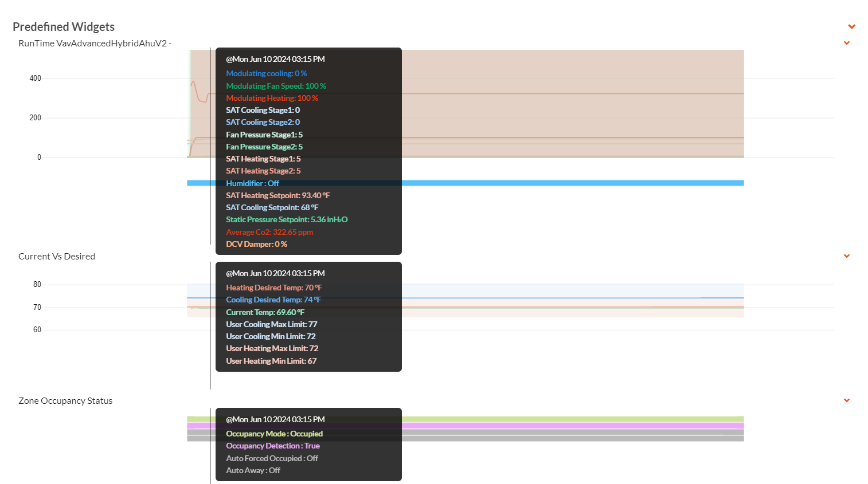Collapse the RunTime VavAdvancedHybridAhuV2 chart chevron

[x=847, y=43]
